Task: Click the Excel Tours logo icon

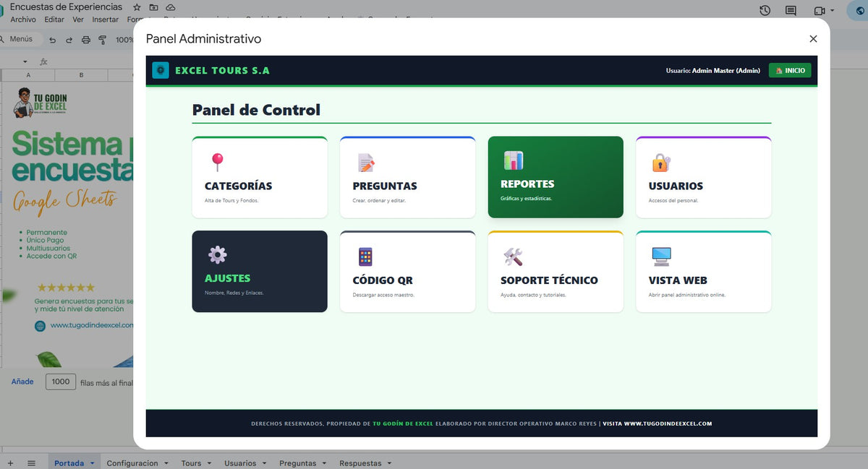Action: tap(161, 70)
